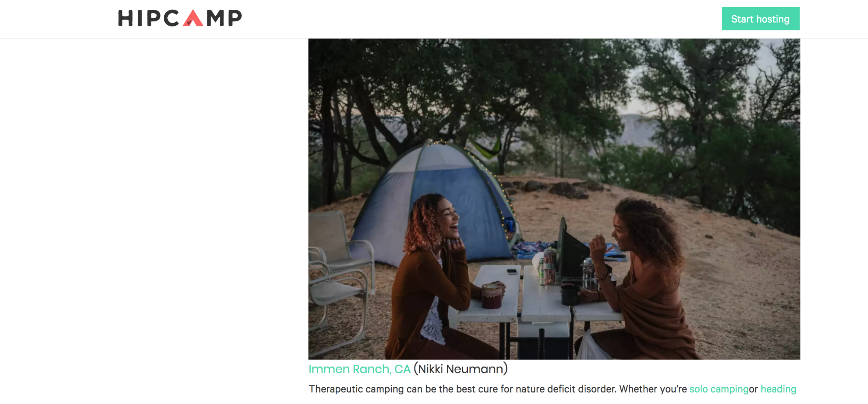
Task: Open the green 'heading' link
Action: [x=778, y=389]
